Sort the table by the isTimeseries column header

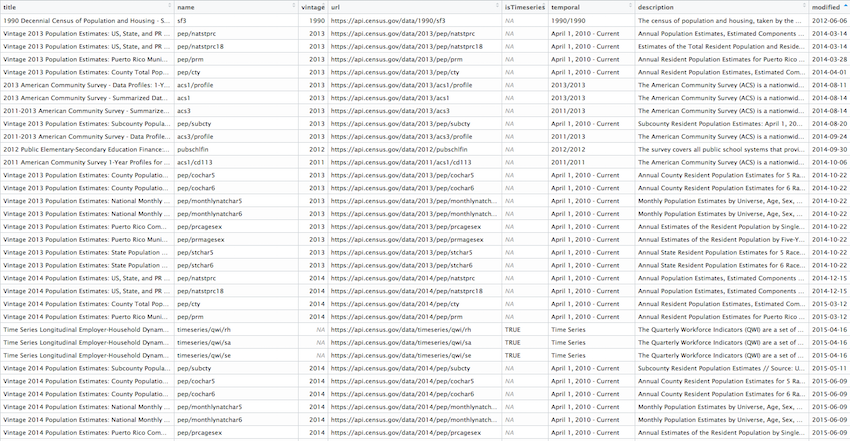524,7
